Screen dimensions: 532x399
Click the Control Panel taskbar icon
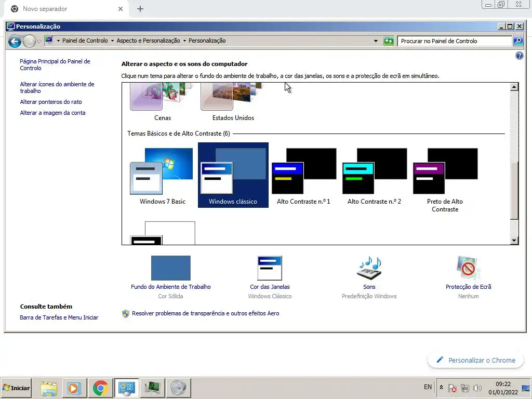(127, 388)
